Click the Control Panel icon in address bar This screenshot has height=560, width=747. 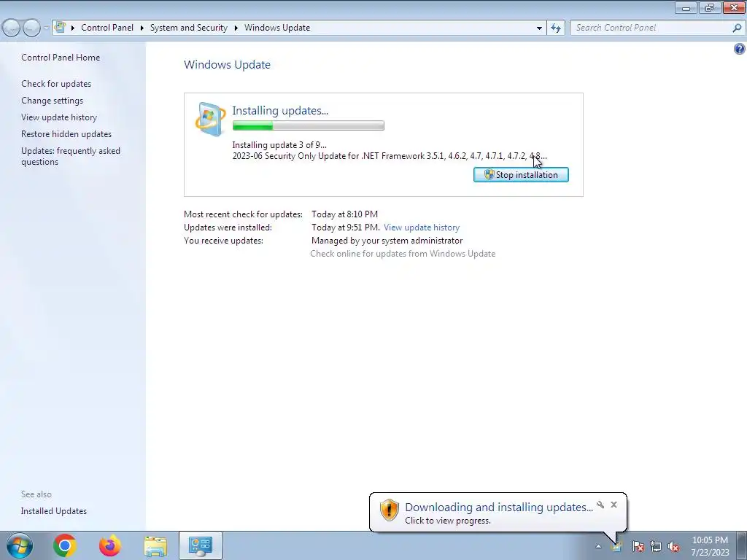(x=60, y=27)
